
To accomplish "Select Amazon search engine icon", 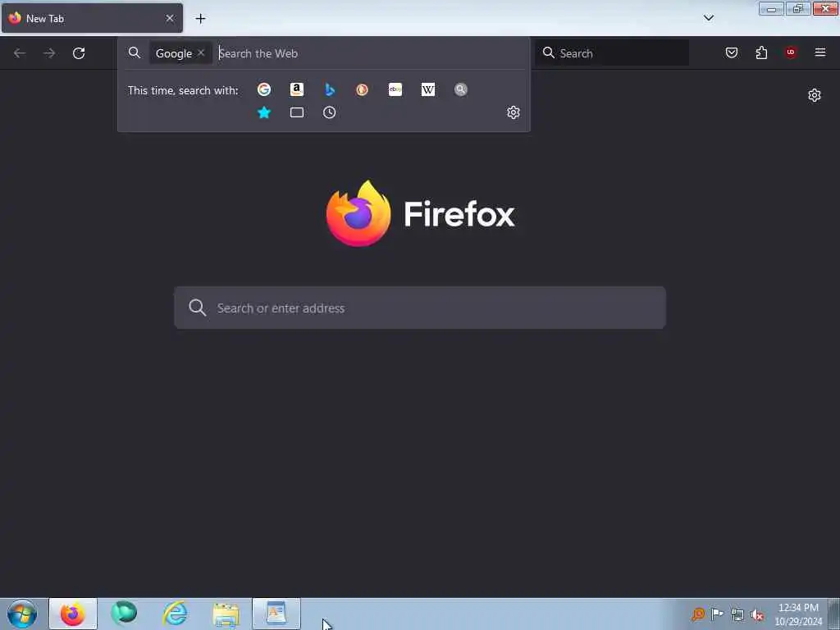I will click(x=297, y=89).
